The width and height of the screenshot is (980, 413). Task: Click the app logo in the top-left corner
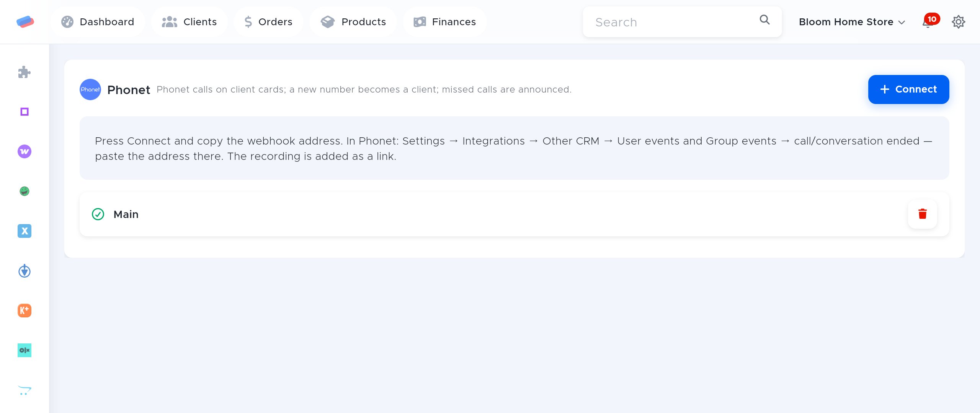25,22
